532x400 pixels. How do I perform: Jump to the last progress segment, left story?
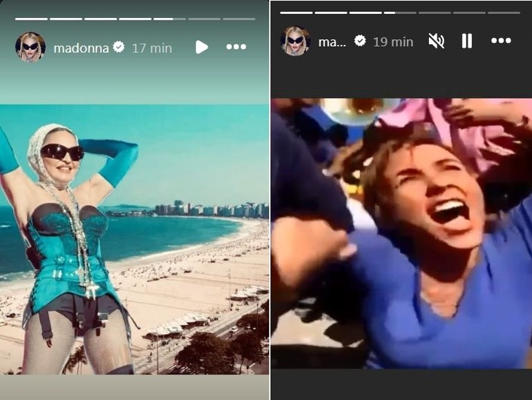point(239,19)
